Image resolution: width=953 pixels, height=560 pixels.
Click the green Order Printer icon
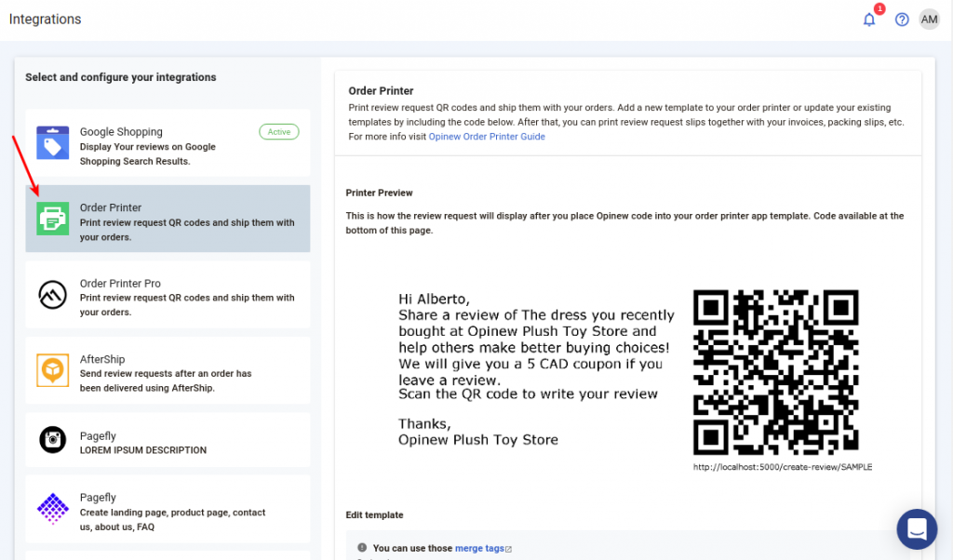click(x=53, y=219)
